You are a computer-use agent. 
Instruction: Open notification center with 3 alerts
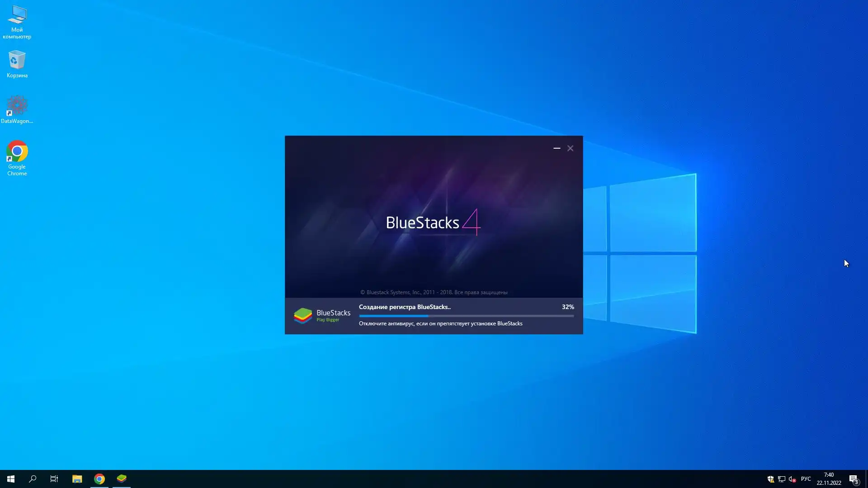(854, 479)
